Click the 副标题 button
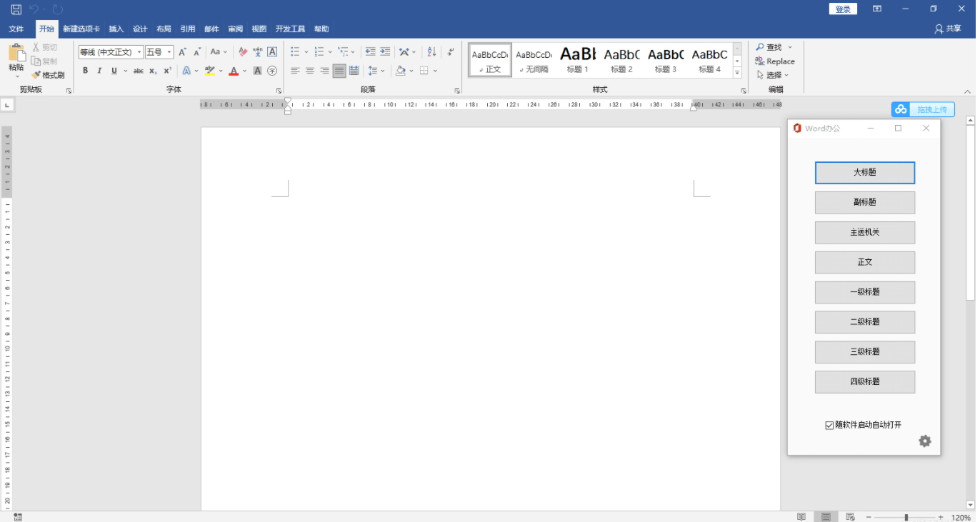Screen dimensions: 980x522 865,202
